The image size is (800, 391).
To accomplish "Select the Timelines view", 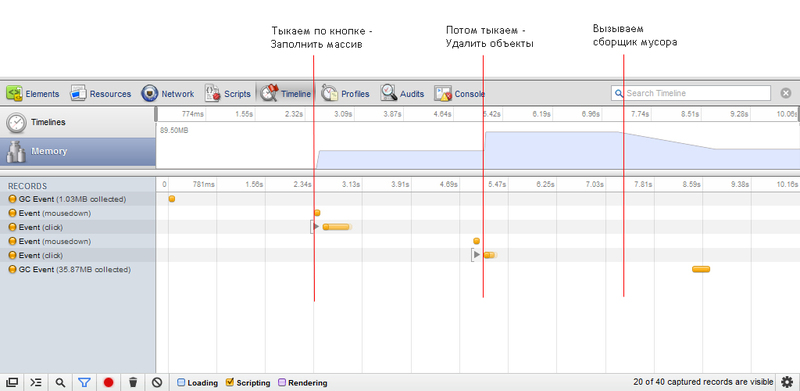I will tap(78, 123).
